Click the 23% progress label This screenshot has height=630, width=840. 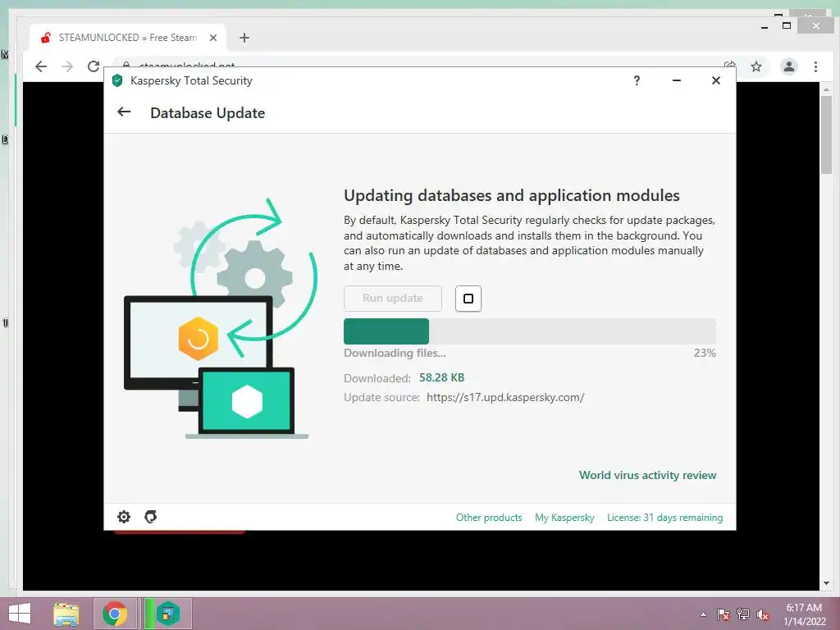[x=705, y=353]
